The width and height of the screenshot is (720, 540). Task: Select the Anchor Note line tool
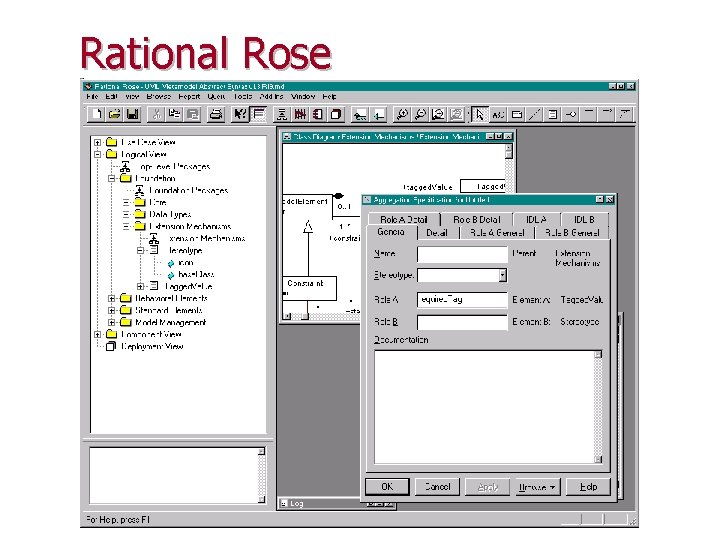(x=534, y=114)
